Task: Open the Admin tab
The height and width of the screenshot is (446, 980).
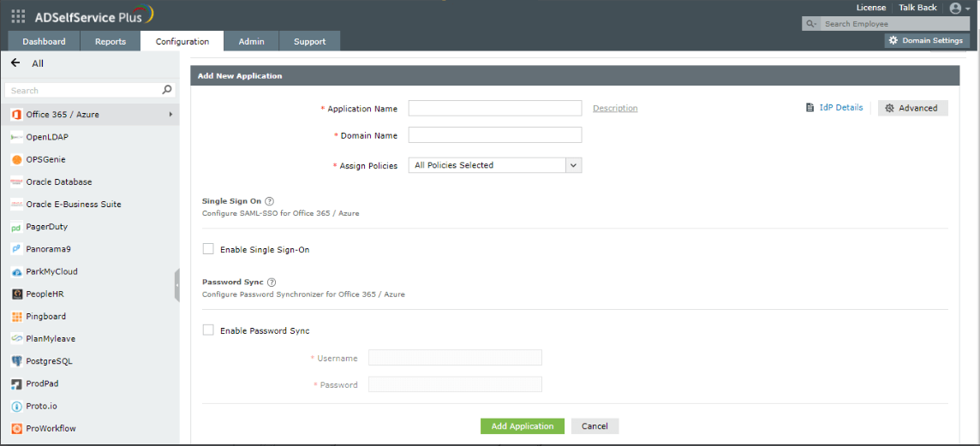Action: click(251, 41)
